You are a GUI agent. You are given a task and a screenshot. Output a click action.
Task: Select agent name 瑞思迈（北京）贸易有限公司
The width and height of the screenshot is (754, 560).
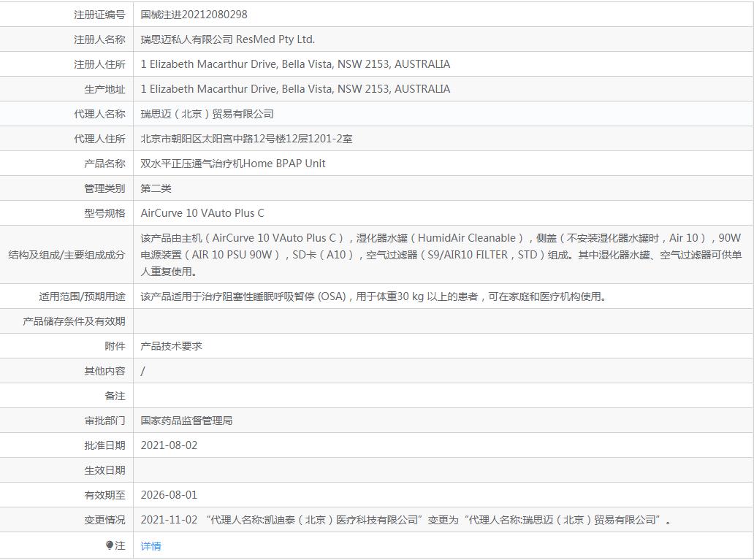207,114
